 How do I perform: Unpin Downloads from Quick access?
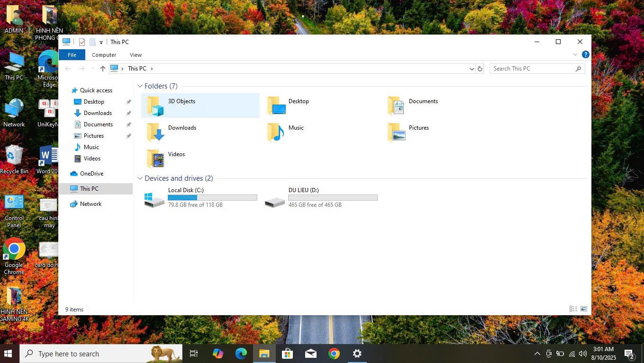pos(128,113)
